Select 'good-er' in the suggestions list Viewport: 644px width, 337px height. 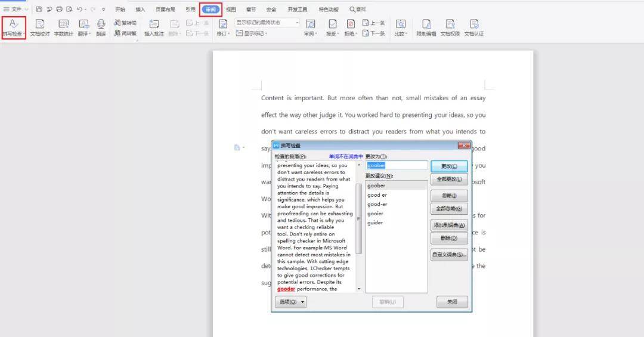click(x=377, y=204)
